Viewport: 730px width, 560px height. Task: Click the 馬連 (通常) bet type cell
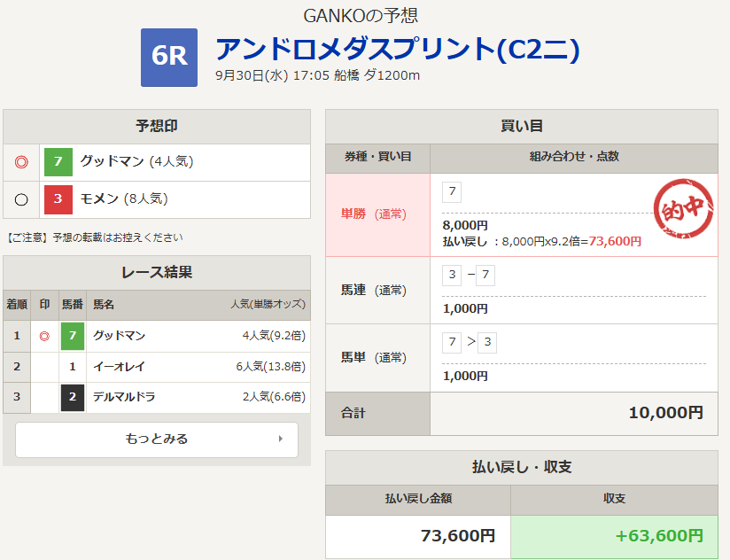[378, 291]
